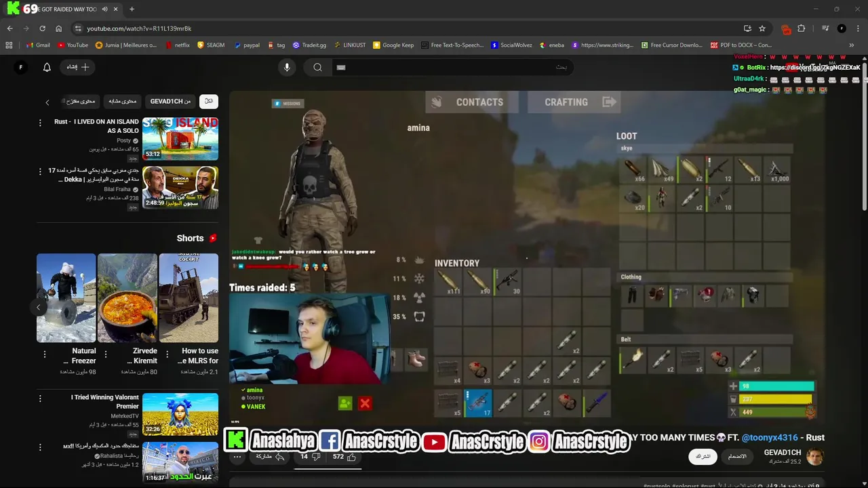
Task: Open the media controls icon in toolbar
Action: (x=825, y=28)
